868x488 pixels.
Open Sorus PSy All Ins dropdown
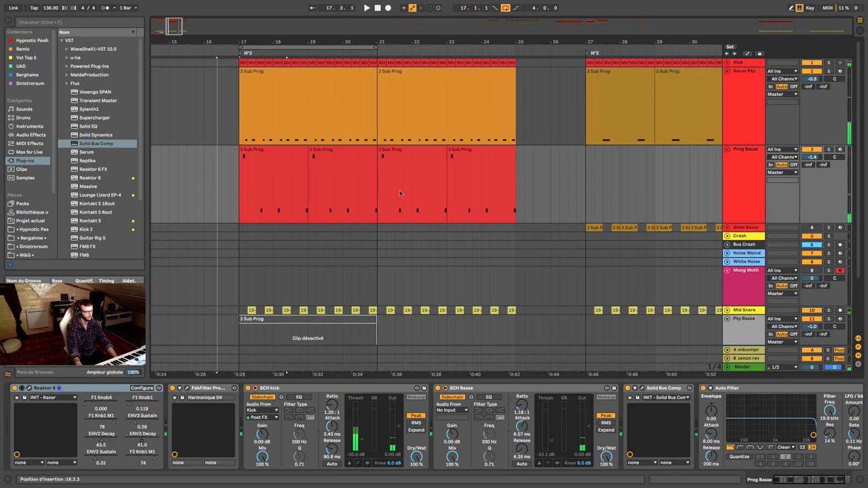(x=783, y=71)
